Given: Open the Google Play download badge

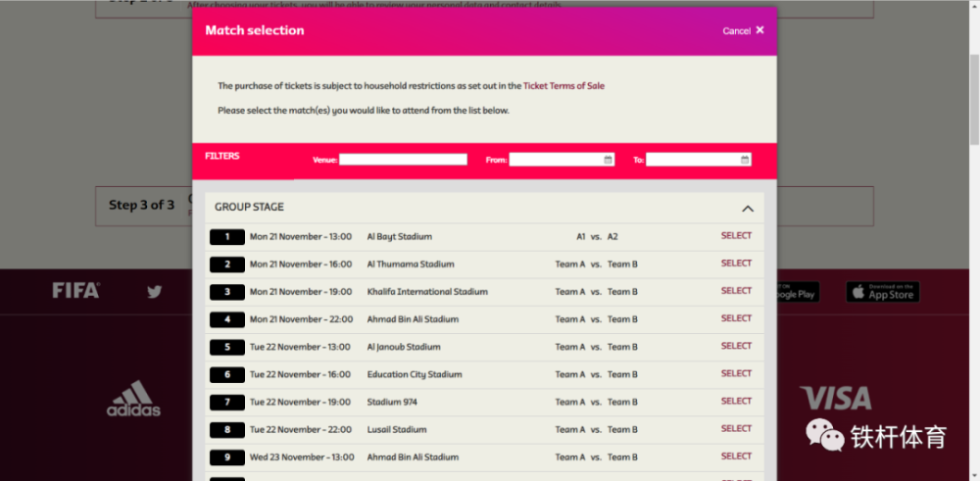Looking at the screenshot, I should pyautogui.click(x=798, y=292).
